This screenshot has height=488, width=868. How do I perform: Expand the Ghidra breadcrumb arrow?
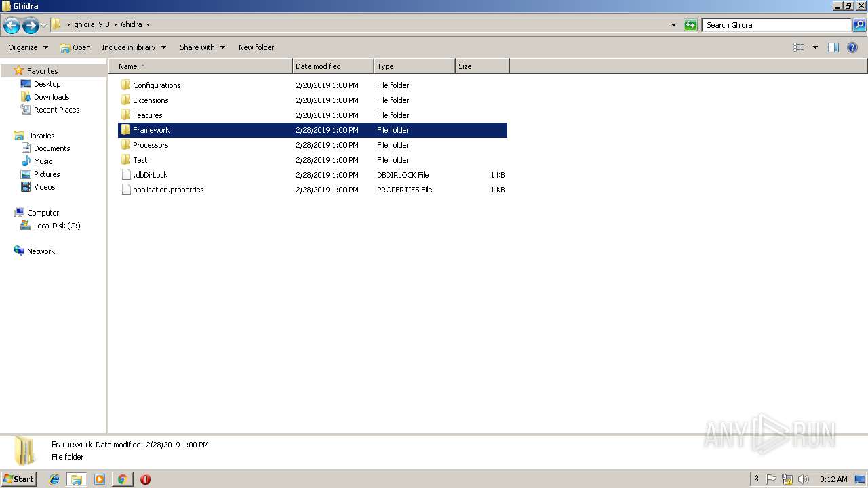click(148, 25)
